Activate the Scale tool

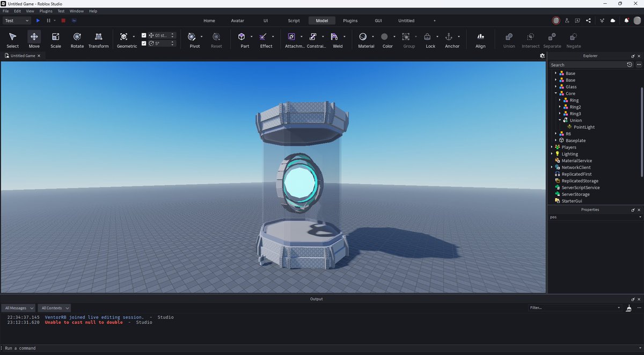[55, 38]
